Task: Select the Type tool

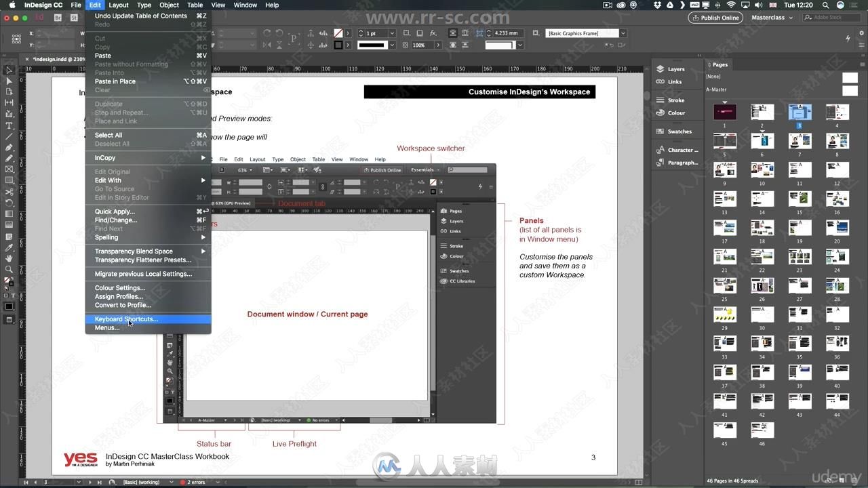Action: [9, 125]
